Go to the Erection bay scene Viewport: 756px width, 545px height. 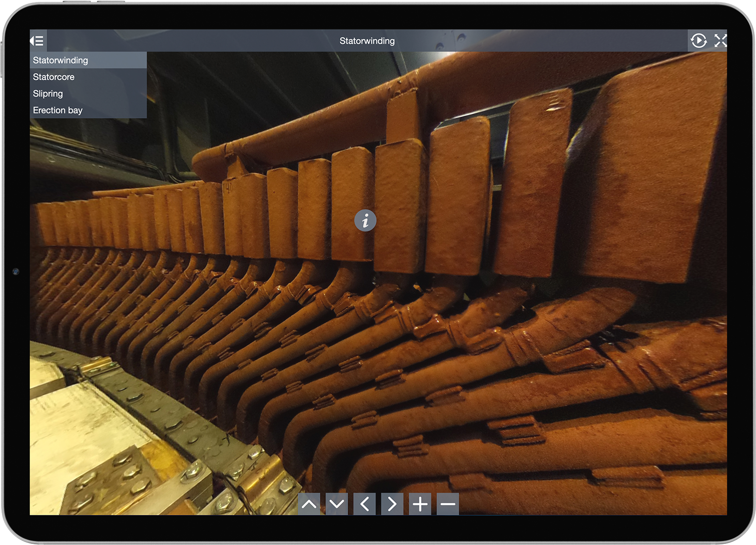click(88, 110)
